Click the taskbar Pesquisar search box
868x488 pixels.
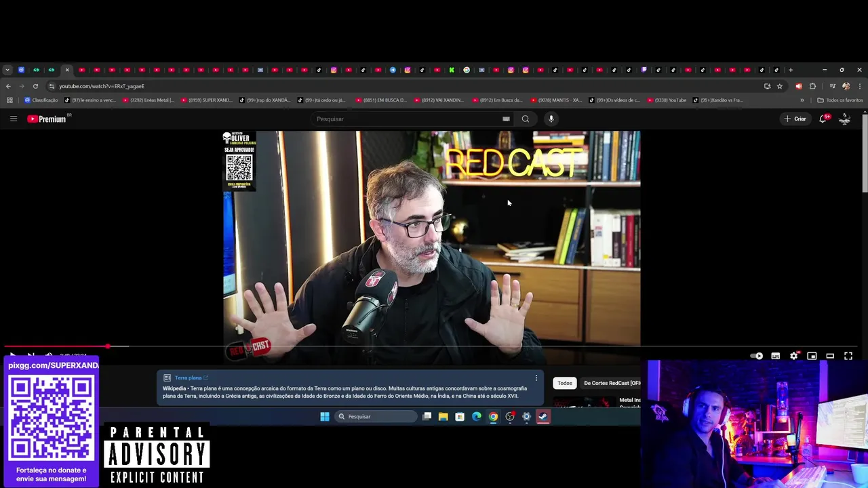click(x=376, y=416)
